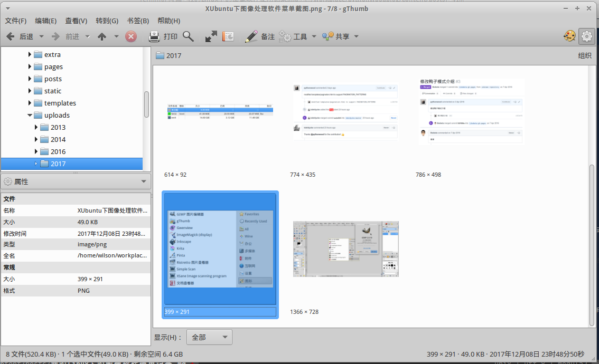Click the tools gears icon

[x=285, y=36]
